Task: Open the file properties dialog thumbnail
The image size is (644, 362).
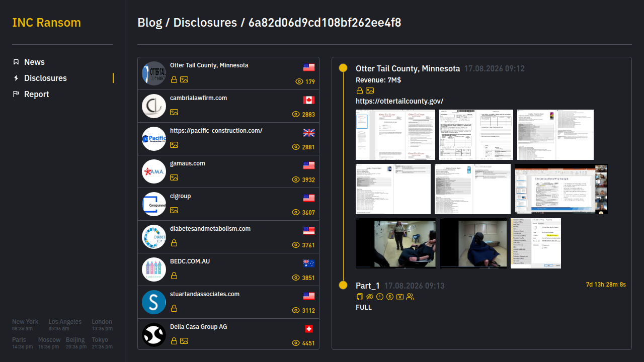Action: [536, 243]
